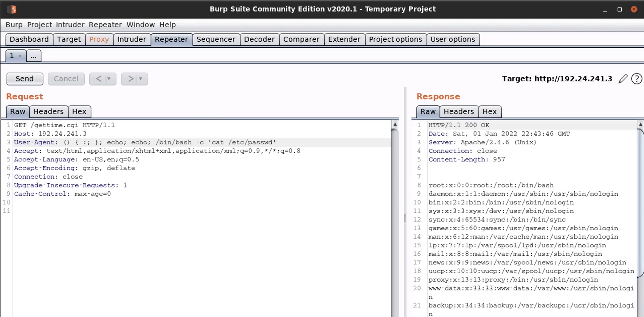Click the sync:x:4:65534 passwd entry
The width and height of the screenshot is (644, 317).
(x=497, y=220)
